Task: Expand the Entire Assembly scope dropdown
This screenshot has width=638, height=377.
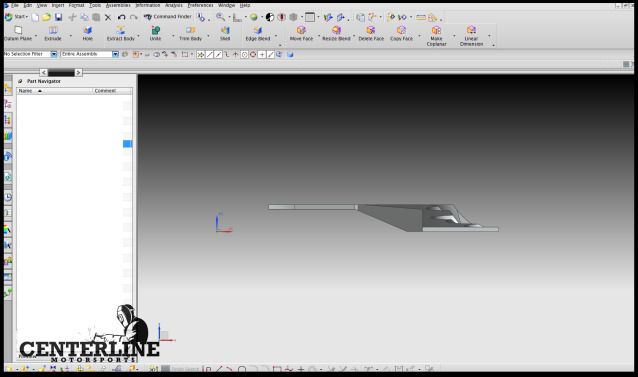Action: click(115, 54)
